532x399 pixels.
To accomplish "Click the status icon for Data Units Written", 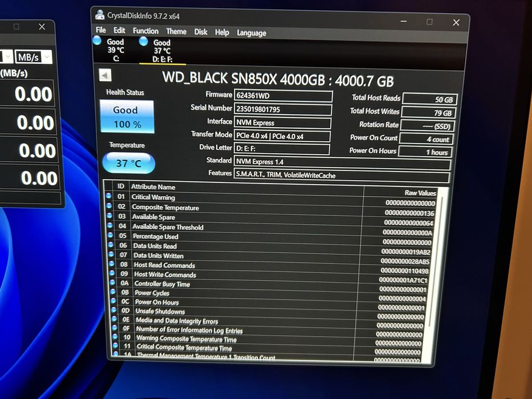I will pos(112,254).
